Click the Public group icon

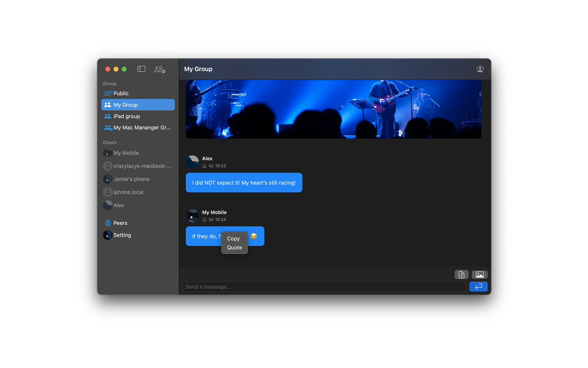click(x=108, y=93)
